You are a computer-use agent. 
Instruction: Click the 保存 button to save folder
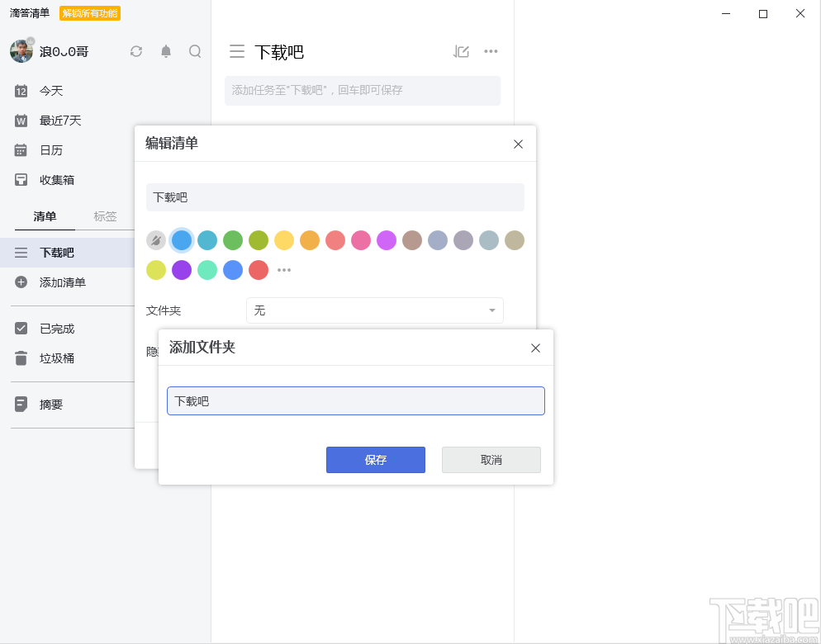point(376,460)
